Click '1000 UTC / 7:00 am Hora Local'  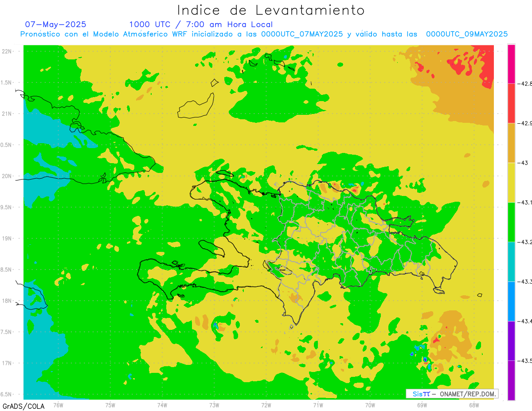(x=201, y=24)
